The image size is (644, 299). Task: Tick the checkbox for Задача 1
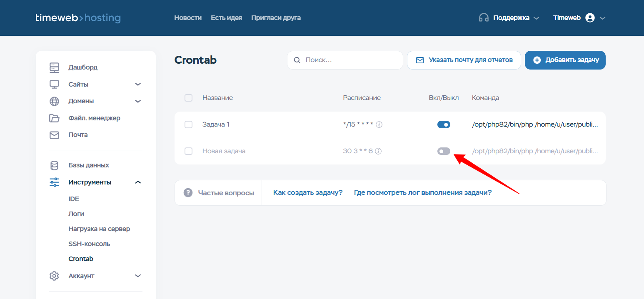(x=188, y=125)
